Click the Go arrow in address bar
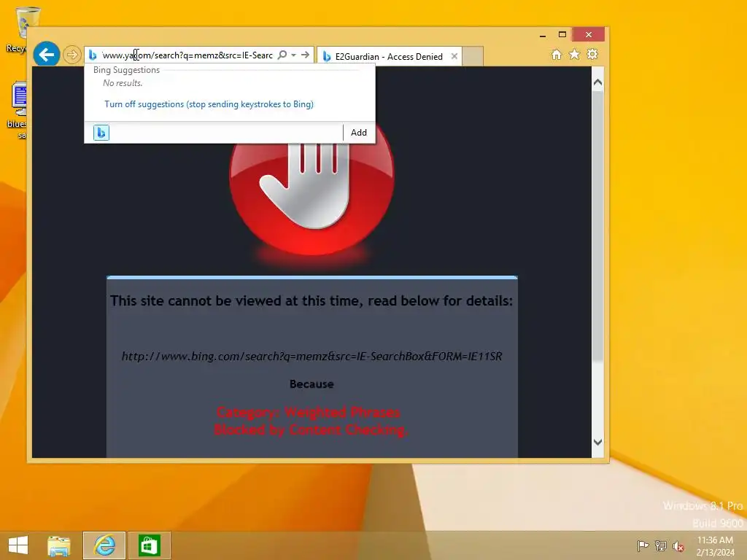 (x=306, y=55)
